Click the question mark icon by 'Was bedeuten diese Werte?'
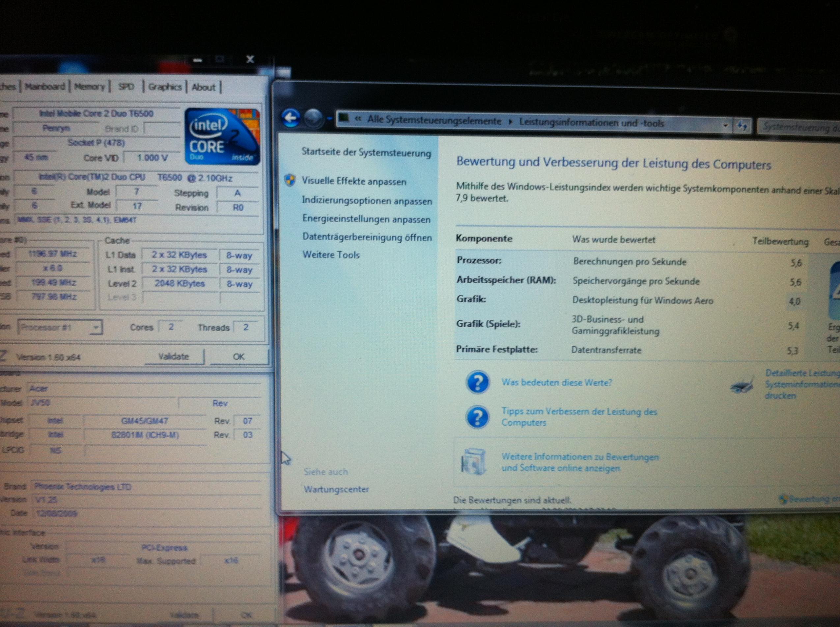 click(x=477, y=382)
